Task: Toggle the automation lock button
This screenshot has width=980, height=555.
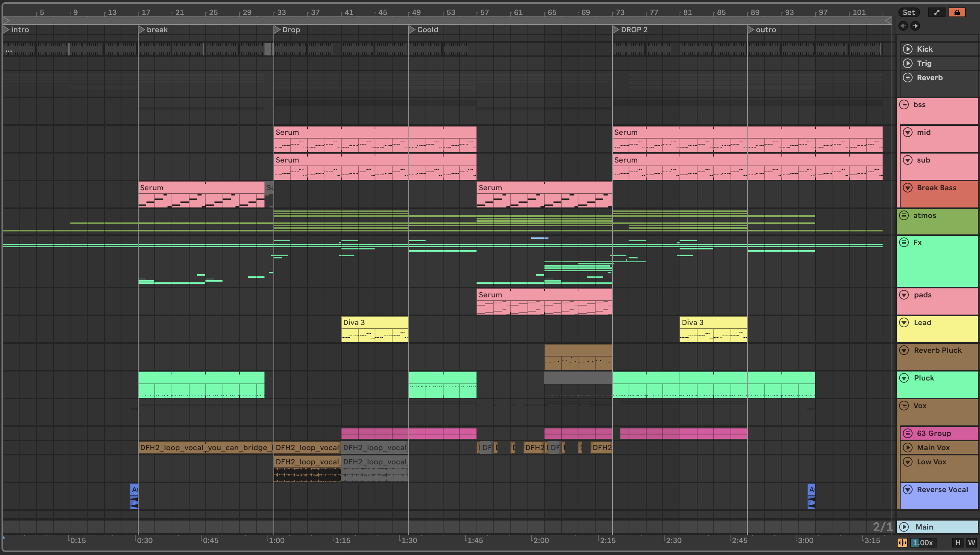Action: (957, 12)
